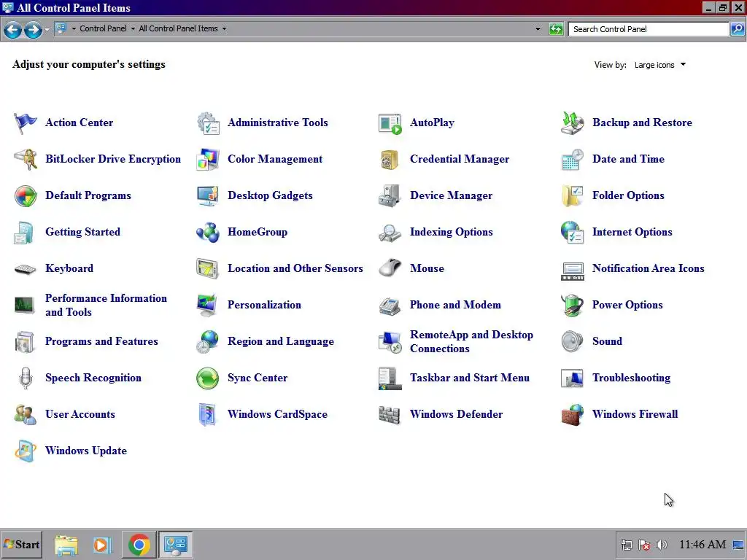Screen dimensions: 747x560
Task: Click the Notification Area Icons link
Action: click(649, 268)
